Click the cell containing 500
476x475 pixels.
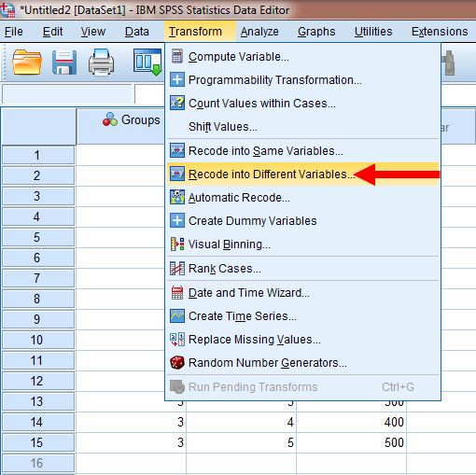352,442
